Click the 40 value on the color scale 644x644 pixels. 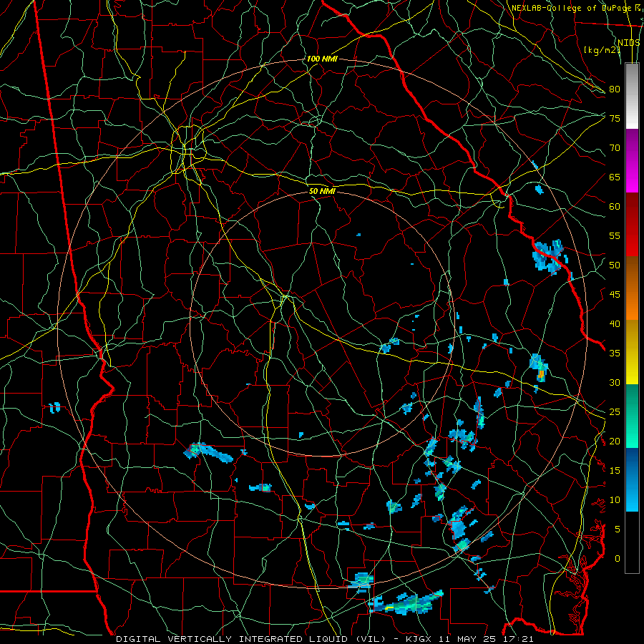coord(615,323)
